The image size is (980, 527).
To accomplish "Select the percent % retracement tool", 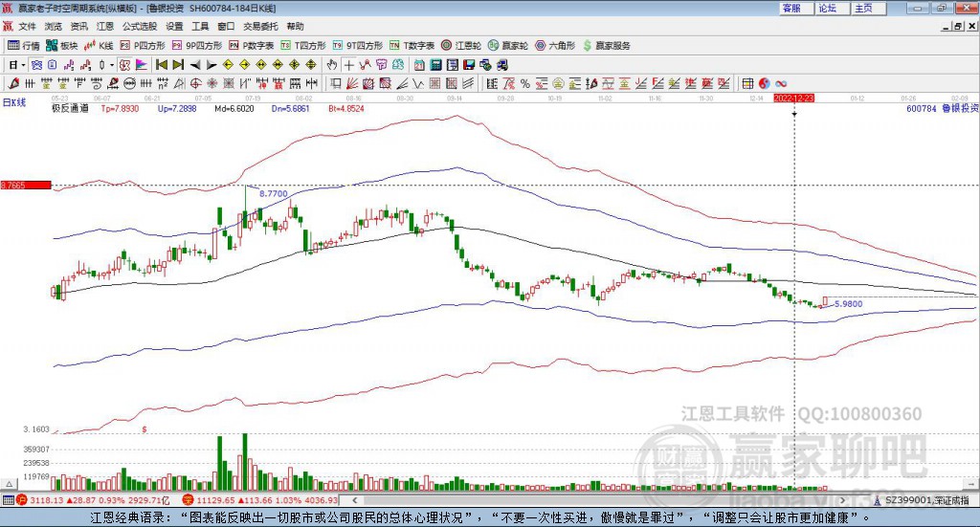I will coord(525,83).
